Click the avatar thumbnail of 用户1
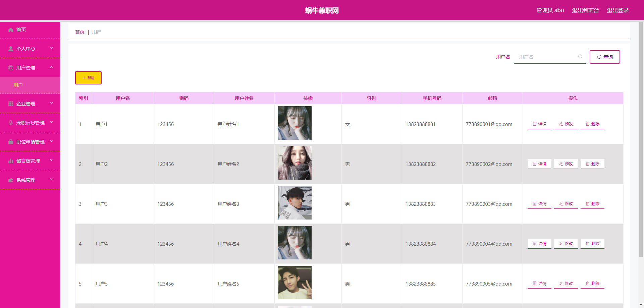Screen dimensions: 644x308 (x=295, y=123)
